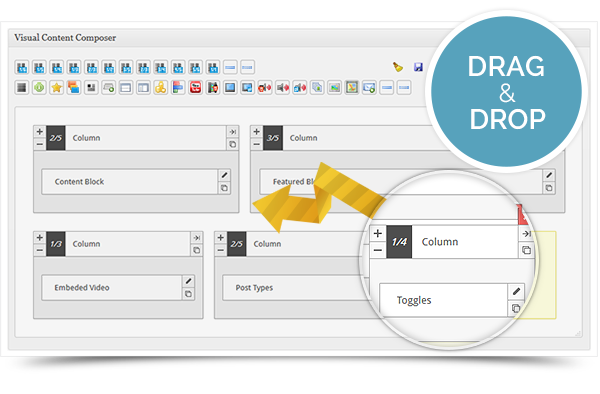Screen dimensions: 600x394
Task: Click the plain gray speaker audio icon
Action: [x=282, y=88]
